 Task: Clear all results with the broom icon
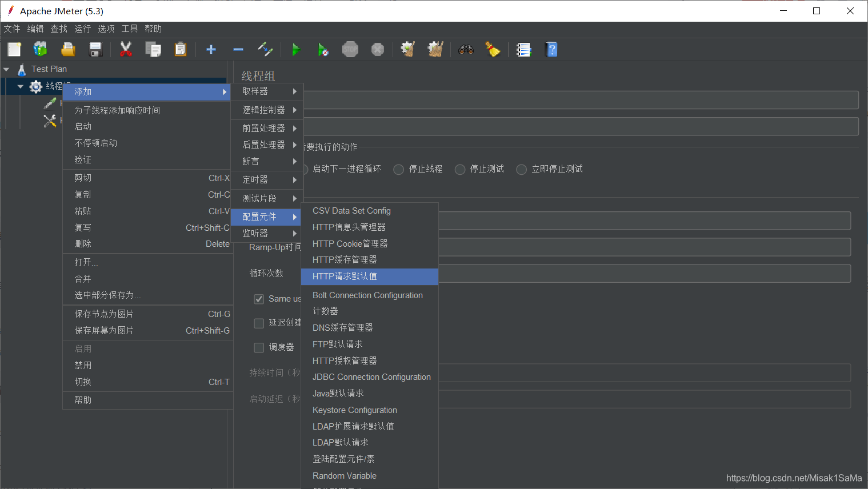coord(493,49)
